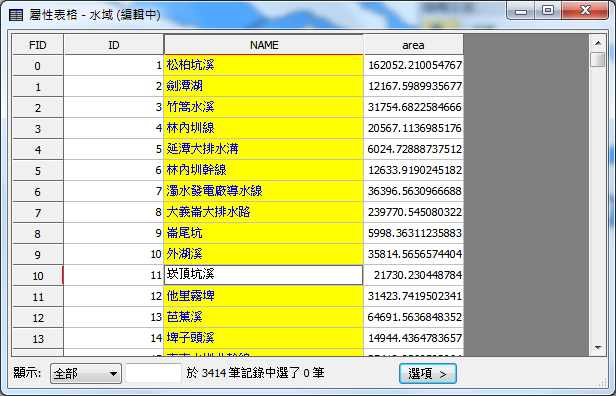
Task: Click the 選項 > button
Action: coord(427,373)
